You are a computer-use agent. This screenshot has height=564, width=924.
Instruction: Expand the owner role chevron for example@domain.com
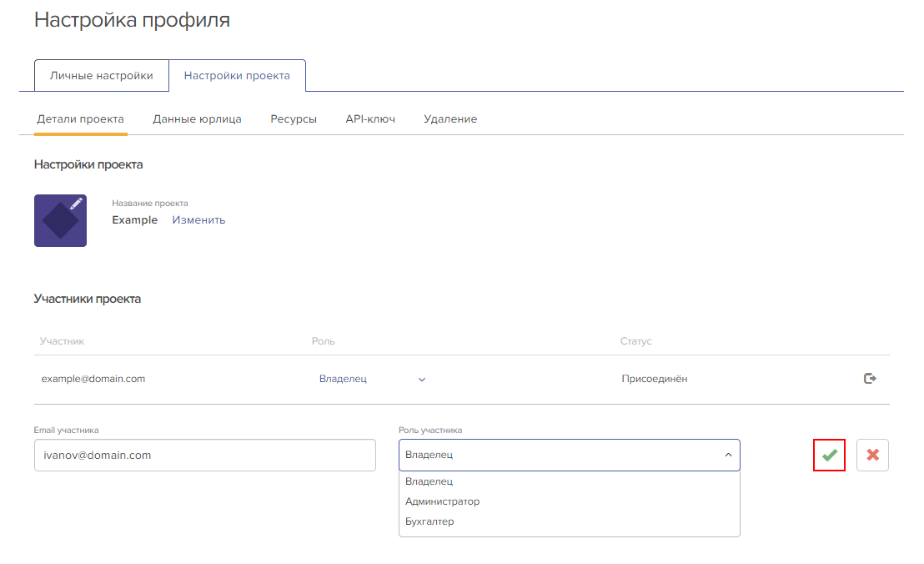422,380
